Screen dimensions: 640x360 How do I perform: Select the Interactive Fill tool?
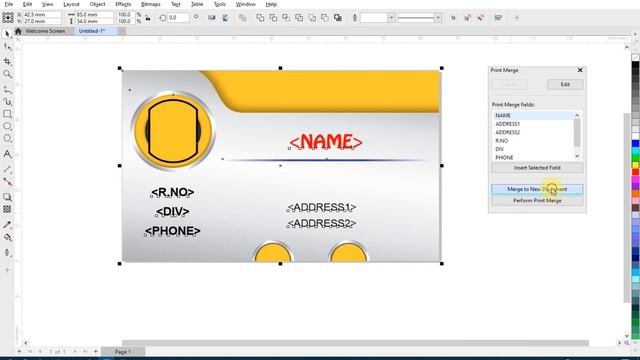pyautogui.click(x=7, y=238)
